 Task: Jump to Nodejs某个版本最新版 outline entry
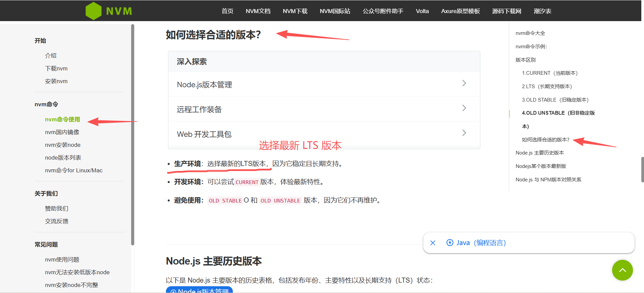pyautogui.click(x=541, y=166)
